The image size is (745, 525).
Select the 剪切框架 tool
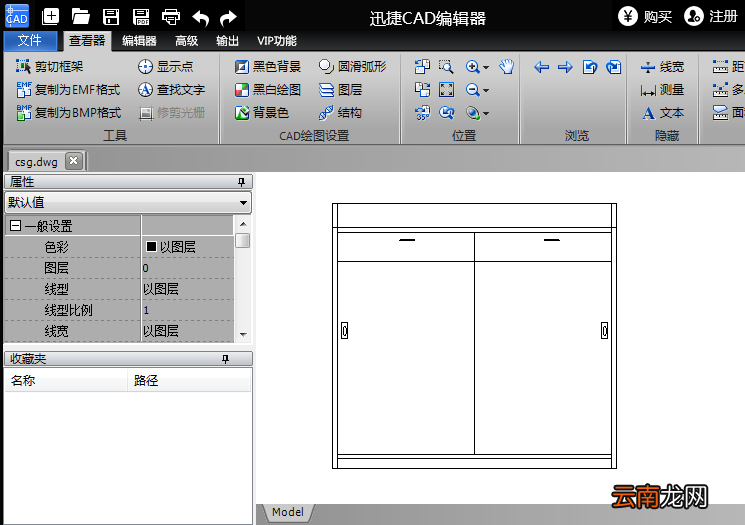pyautogui.click(x=49, y=67)
